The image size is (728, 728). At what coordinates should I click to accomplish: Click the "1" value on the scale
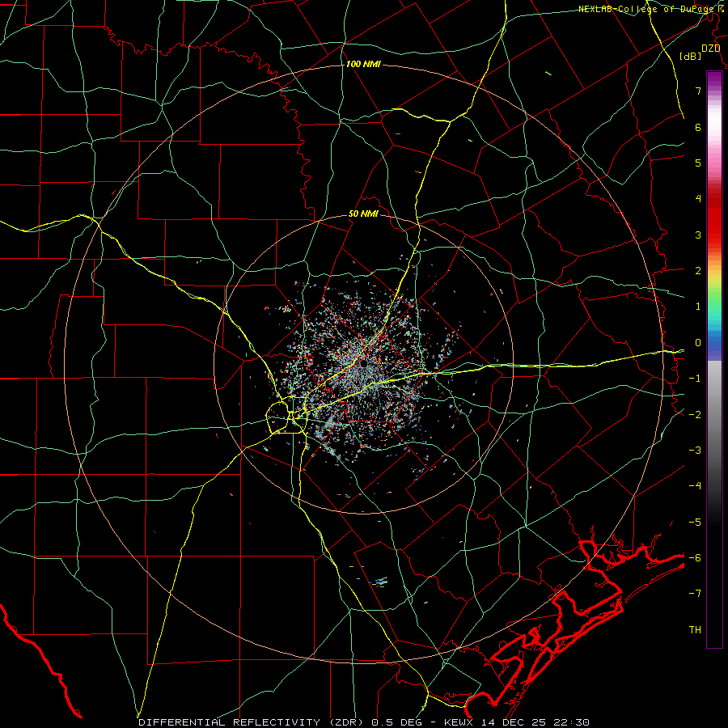coord(698,307)
